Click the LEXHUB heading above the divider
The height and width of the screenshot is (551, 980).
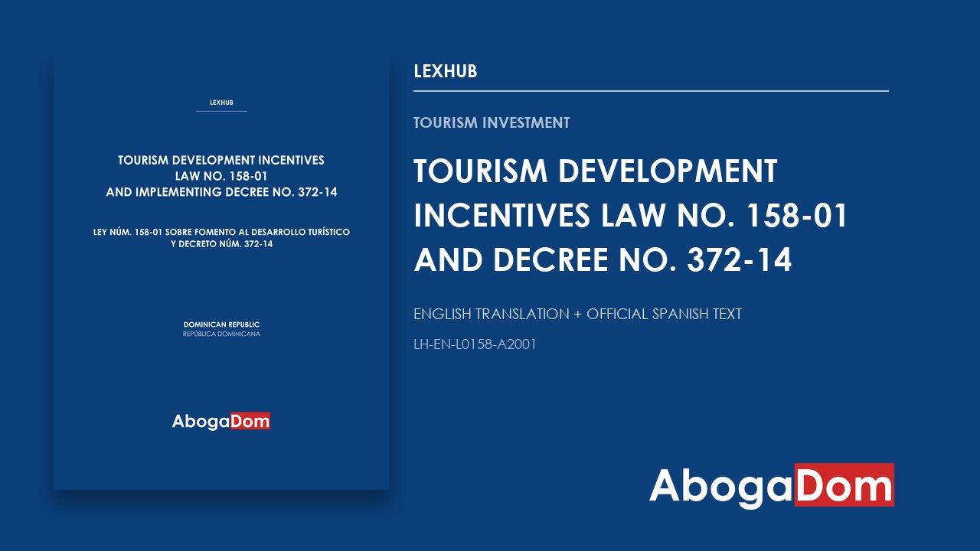point(446,71)
